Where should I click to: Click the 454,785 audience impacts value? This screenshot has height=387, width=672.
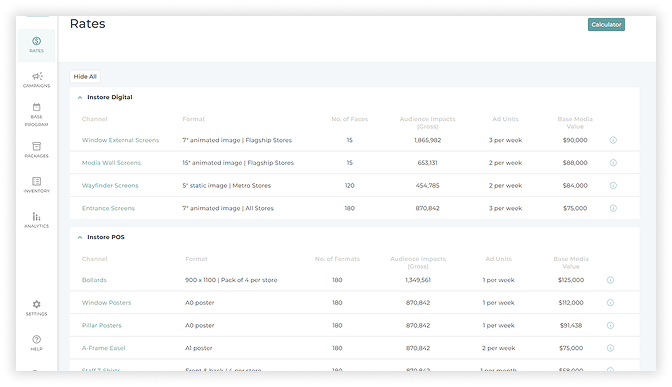427,186
